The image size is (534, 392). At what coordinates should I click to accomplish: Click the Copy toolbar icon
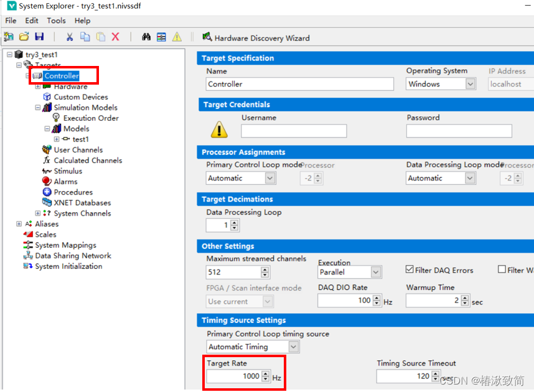(85, 37)
